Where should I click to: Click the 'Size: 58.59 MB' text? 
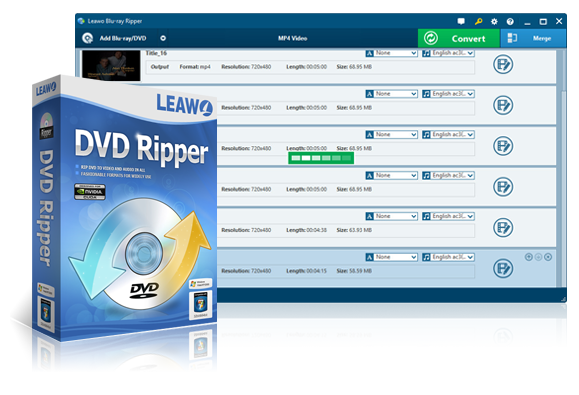coord(354,271)
